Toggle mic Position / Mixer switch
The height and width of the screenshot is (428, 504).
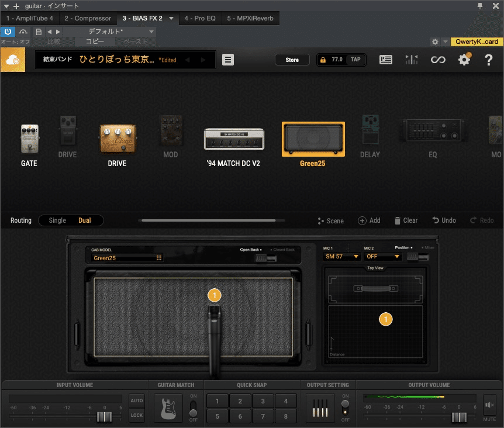(x=417, y=257)
